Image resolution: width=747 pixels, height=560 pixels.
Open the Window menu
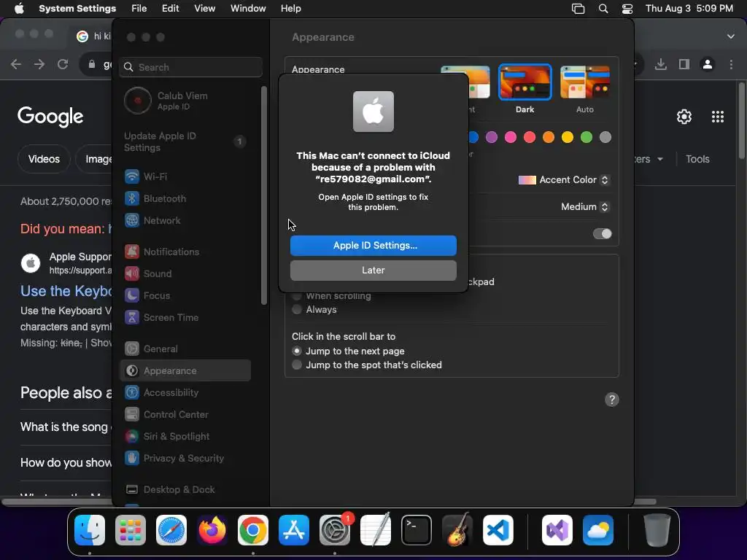248,9
